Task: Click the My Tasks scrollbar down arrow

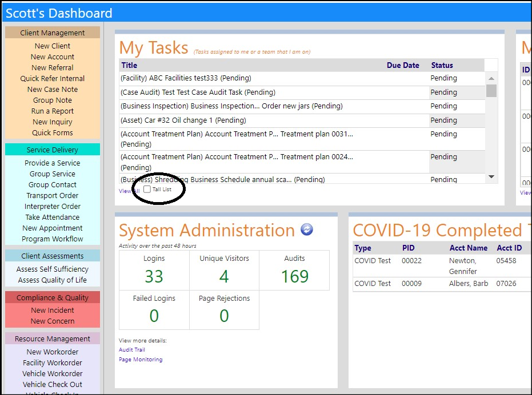Action: coord(491,176)
